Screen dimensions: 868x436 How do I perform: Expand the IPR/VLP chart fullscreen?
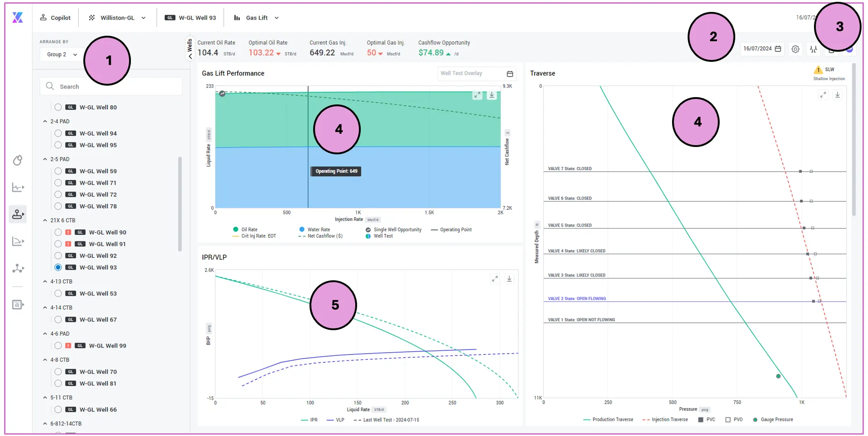[x=495, y=279]
